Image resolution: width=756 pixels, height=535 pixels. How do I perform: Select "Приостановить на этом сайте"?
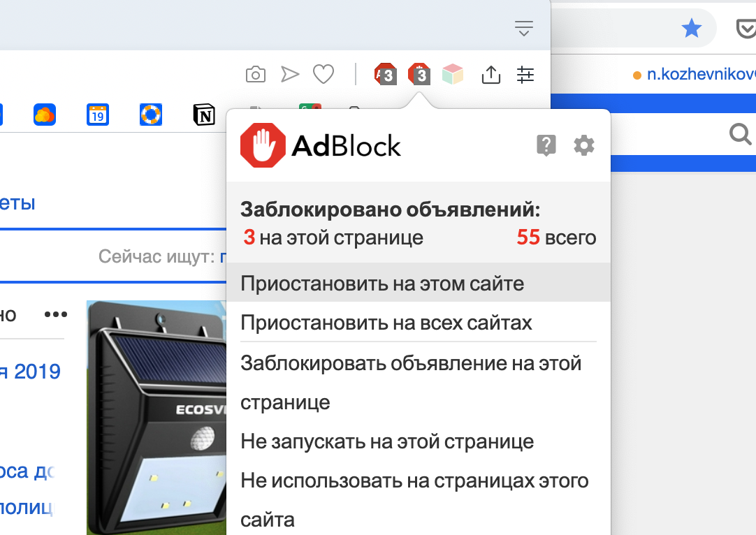(x=382, y=284)
